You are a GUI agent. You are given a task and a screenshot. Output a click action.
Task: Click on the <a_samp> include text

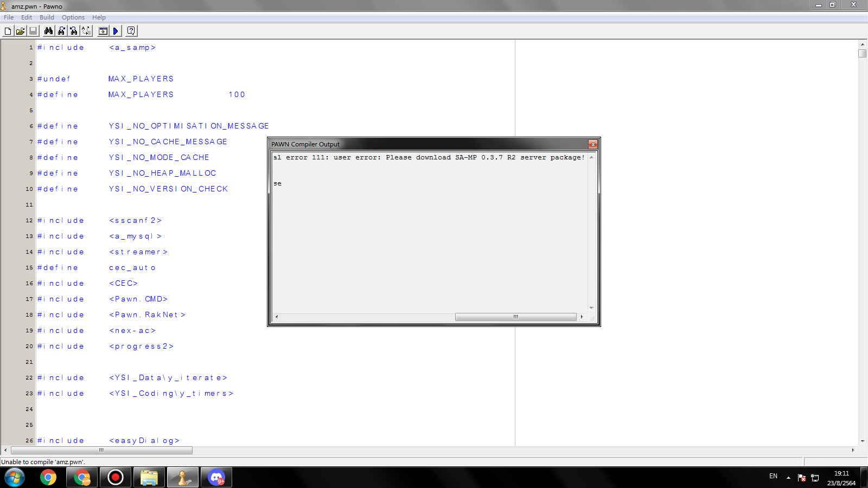pyautogui.click(x=132, y=48)
